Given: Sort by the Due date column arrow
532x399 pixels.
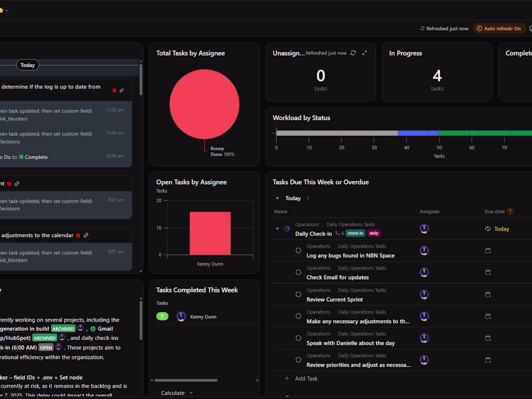Looking at the screenshot, I should 510,211.
